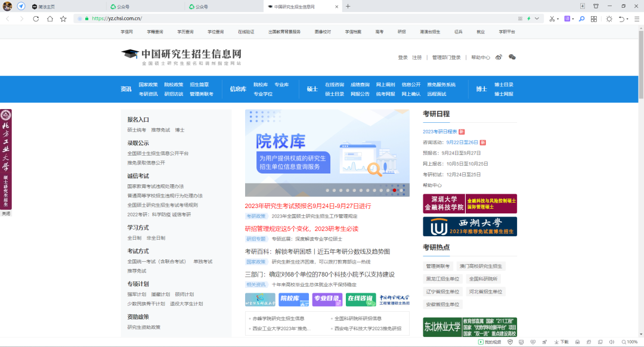The image size is (644, 347).
Task: Open a new tab with the plus button
Action: click(x=348, y=6)
